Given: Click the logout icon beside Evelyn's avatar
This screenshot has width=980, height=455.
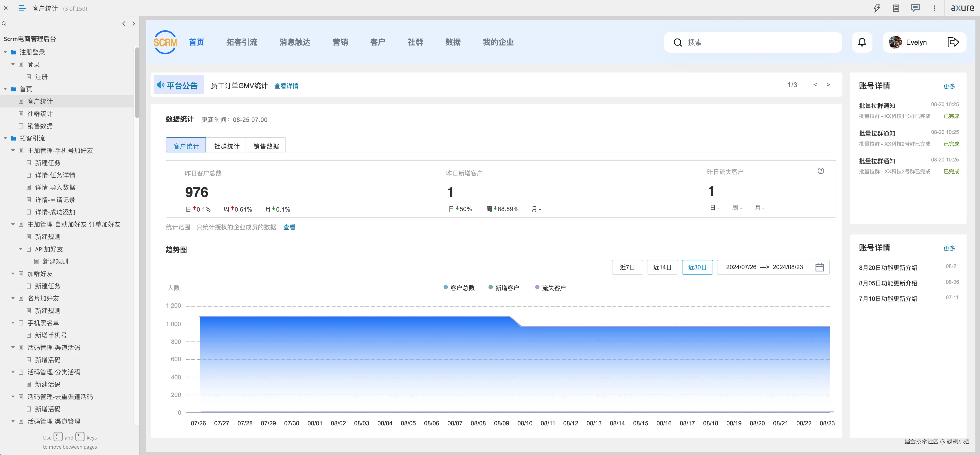Looking at the screenshot, I should (953, 42).
